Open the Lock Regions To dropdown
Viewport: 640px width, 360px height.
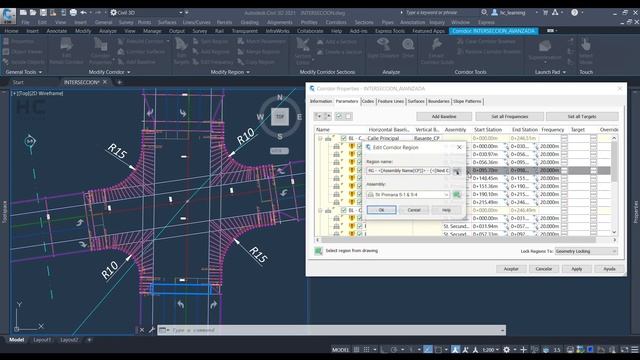point(586,251)
